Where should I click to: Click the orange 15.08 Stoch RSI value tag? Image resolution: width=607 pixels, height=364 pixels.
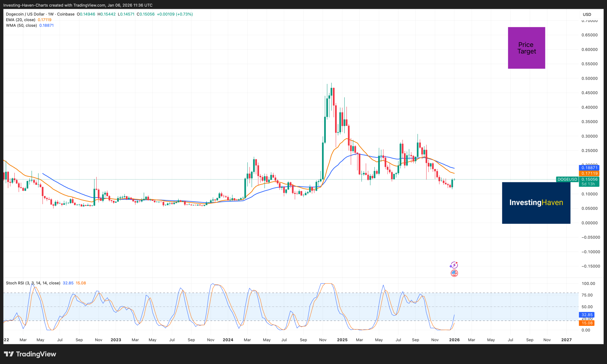pos(587,323)
